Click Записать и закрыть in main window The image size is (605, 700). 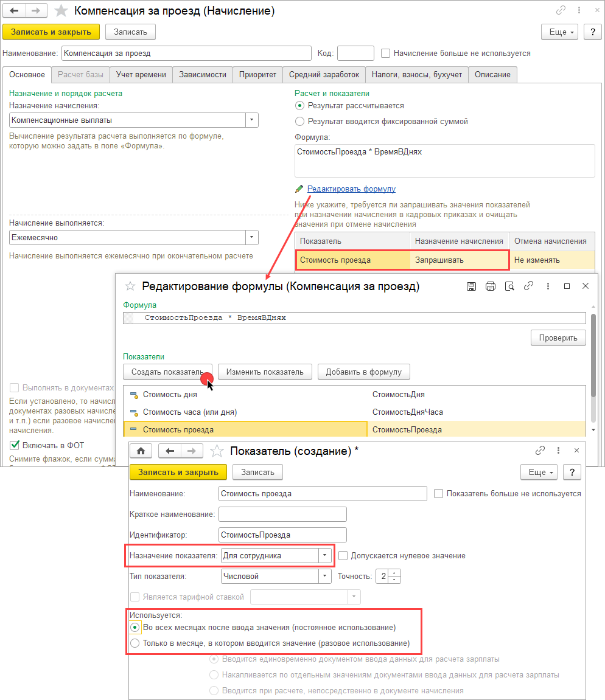click(x=51, y=32)
